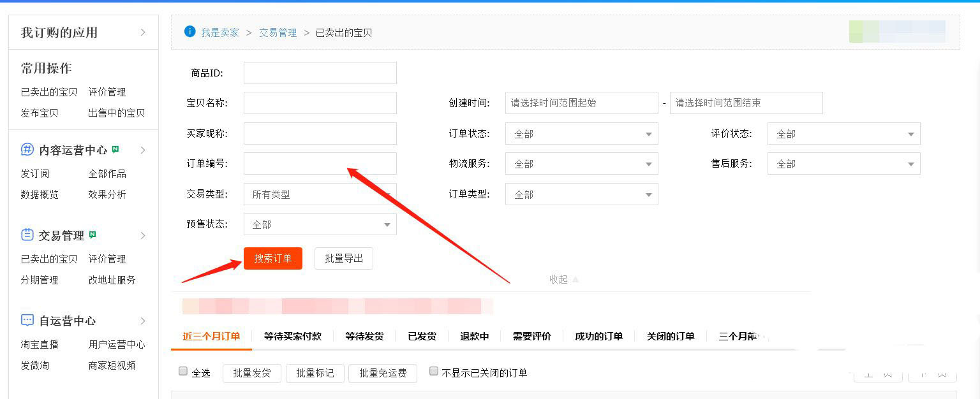980x399 pixels.
Task: Click the 自运营中心 chat bubble icon
Action: click(27, 320)
